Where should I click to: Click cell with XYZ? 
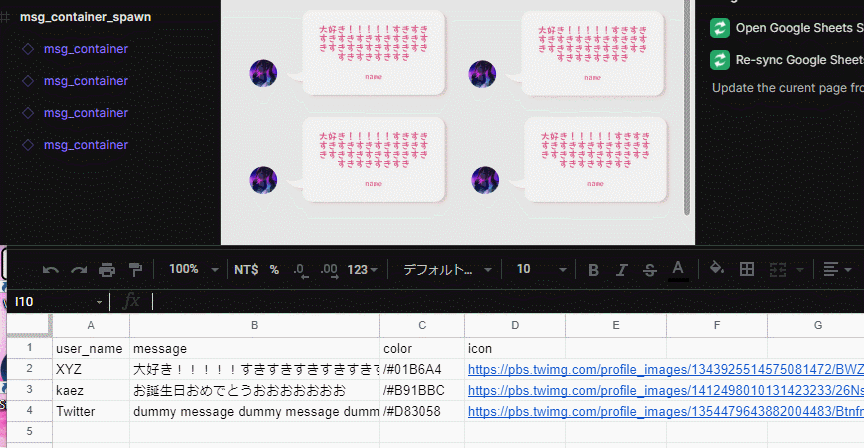click(91, 369)
